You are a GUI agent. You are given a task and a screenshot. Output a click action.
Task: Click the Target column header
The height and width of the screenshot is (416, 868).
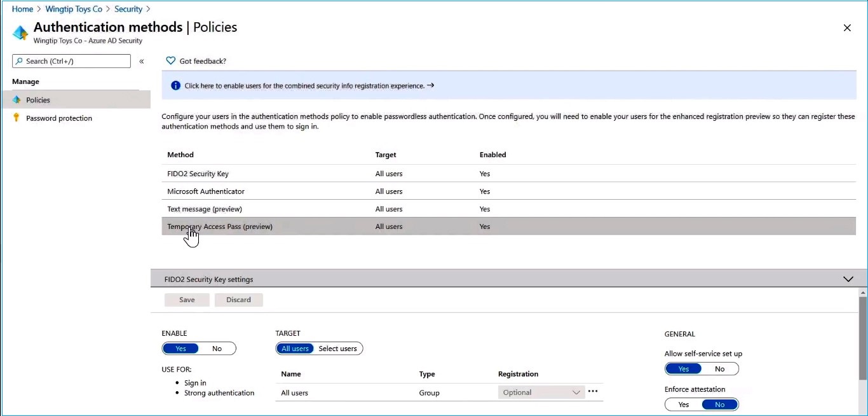coord(386,155)
